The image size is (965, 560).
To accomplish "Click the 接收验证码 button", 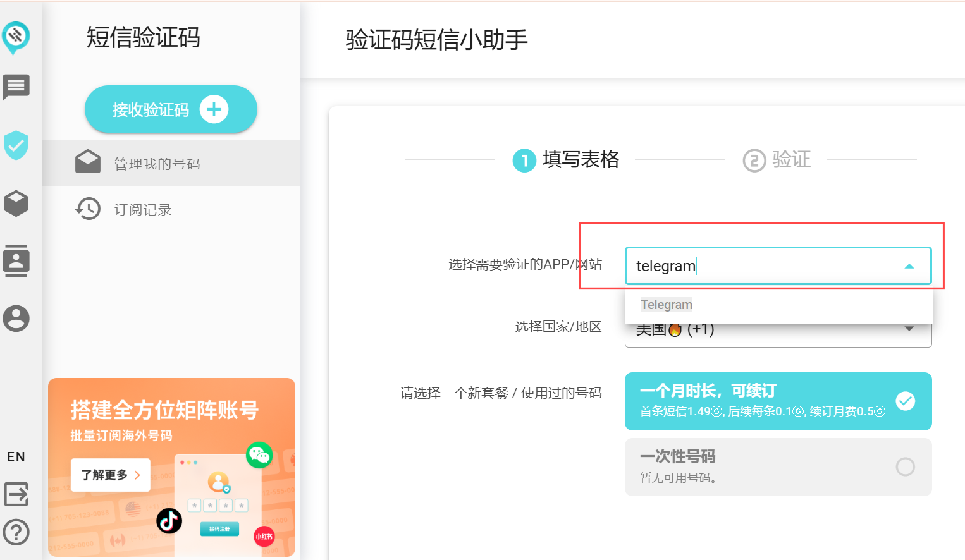I will pos(171,109).
